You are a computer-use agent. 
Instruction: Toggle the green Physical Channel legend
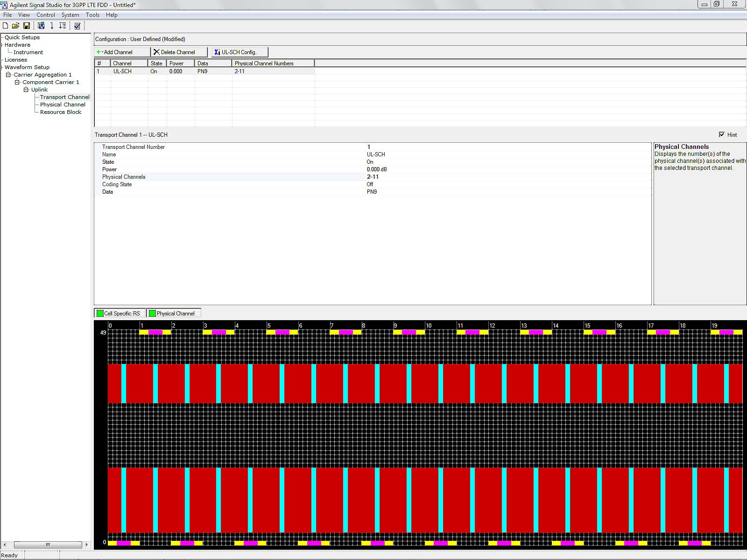click(x=174, y=314)
